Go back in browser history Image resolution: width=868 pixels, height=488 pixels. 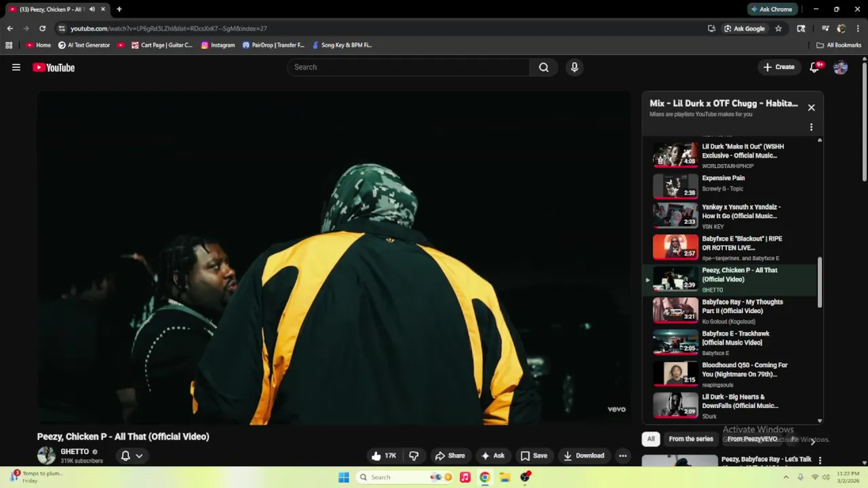[9, 28]
